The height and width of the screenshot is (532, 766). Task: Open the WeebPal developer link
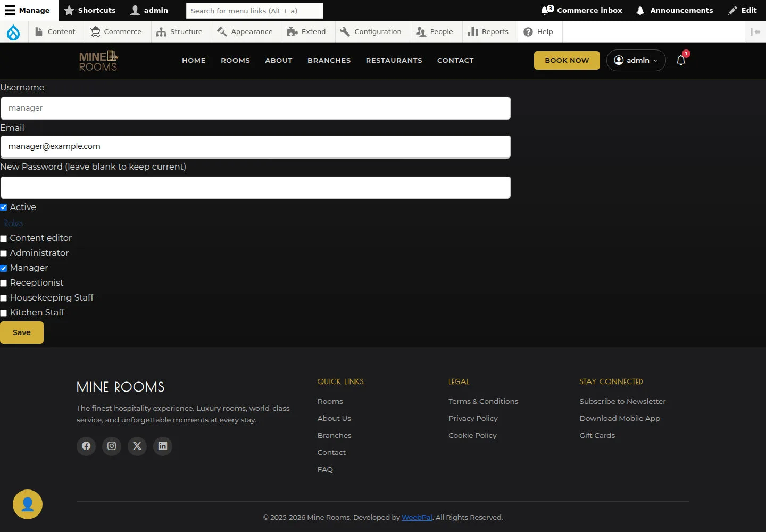click(x=417, y=517)
